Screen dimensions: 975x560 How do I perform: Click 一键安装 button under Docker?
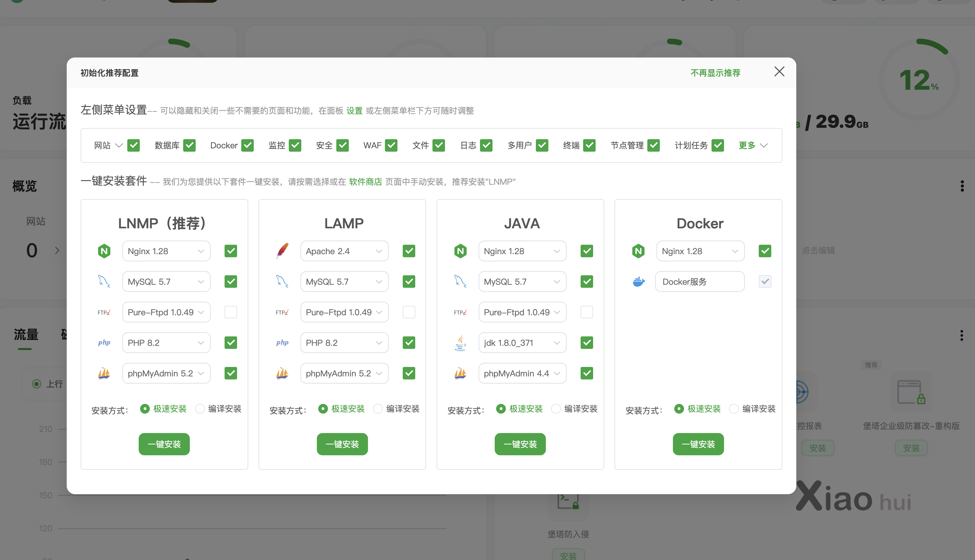point(698,444)
